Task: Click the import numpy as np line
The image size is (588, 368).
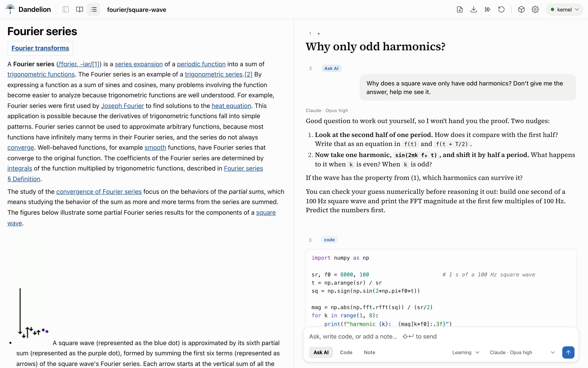Action: 340,258
